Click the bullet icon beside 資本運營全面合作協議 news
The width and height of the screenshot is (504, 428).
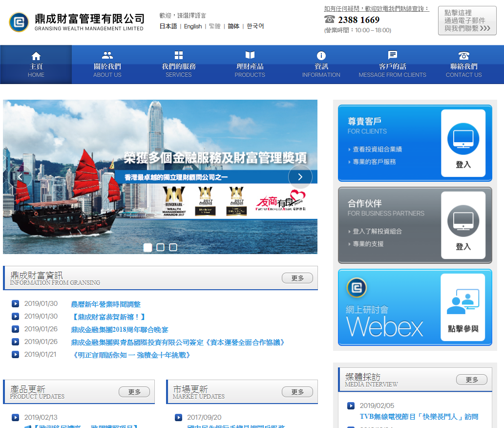click(15, 342)
